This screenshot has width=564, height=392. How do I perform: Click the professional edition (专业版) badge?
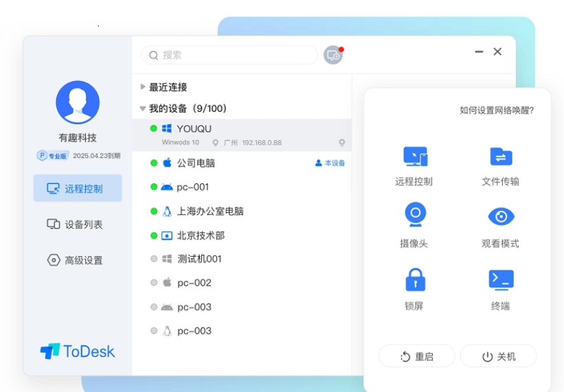52,156
